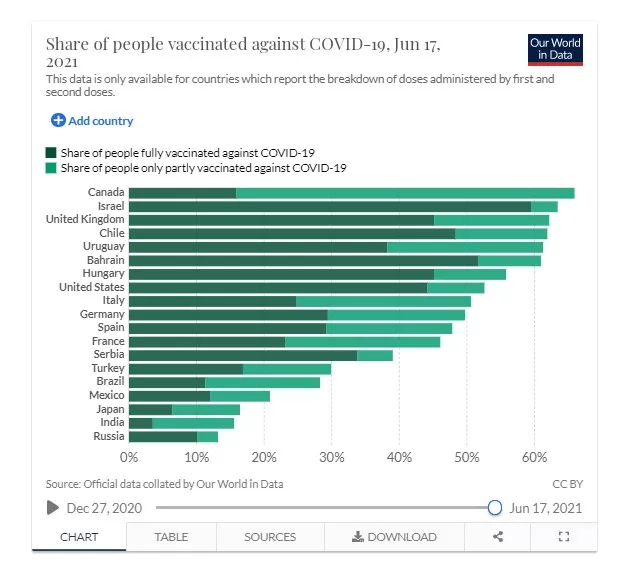The width and height of the screenshot is (623, 572).
Task: Click Russia's bar at chart bottom
Action: tap(173, 437)
